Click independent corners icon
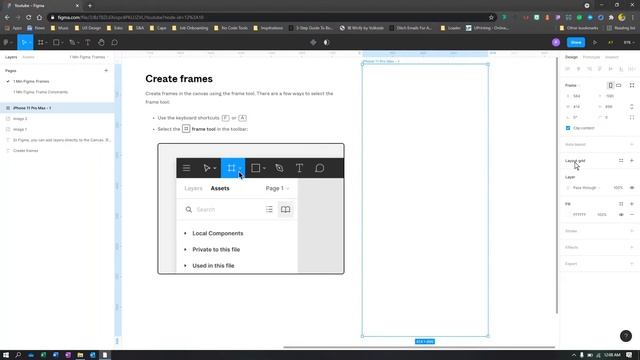The width and height of the screenshot is (640, 360). click(x=632, y=117)
